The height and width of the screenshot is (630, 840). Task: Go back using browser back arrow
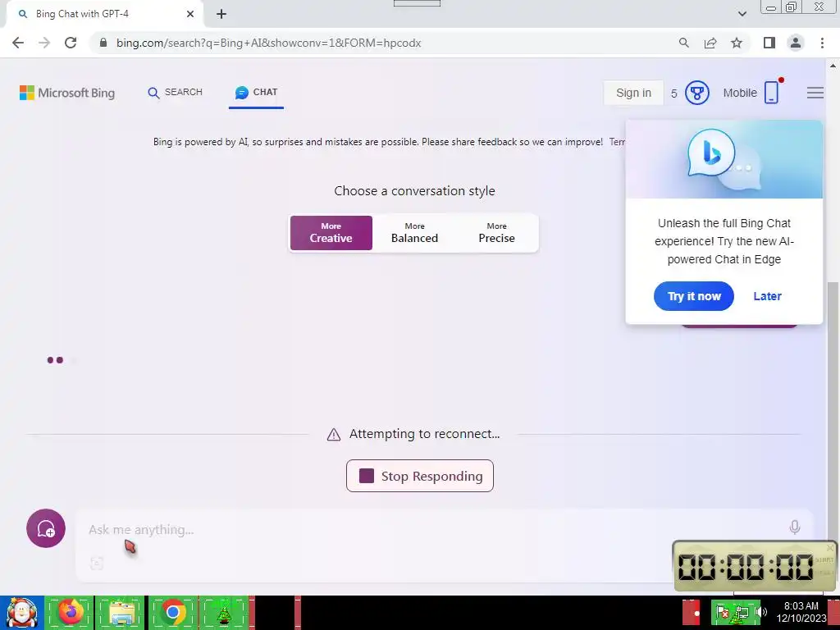(18, 43)
